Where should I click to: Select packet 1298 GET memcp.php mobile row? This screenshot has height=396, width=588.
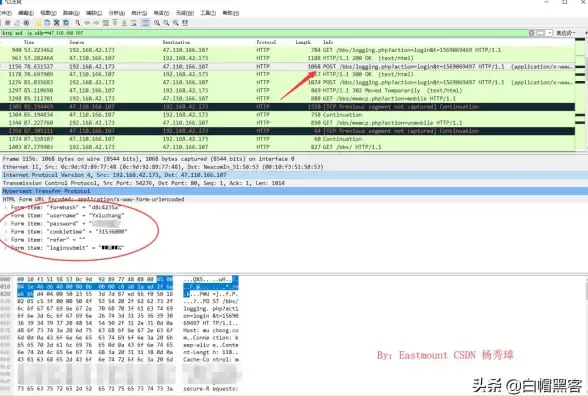coord(287,99)
